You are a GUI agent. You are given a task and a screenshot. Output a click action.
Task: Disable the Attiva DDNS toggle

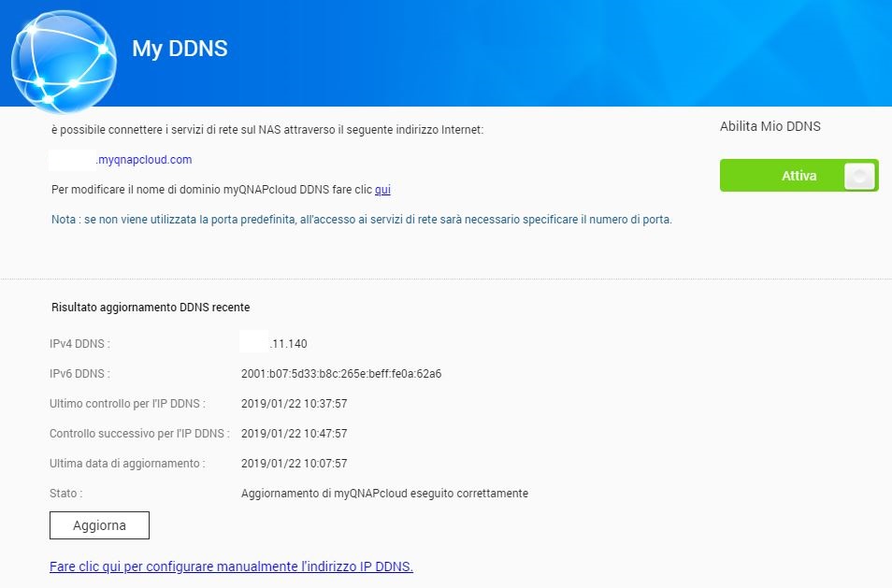point(798,176)
